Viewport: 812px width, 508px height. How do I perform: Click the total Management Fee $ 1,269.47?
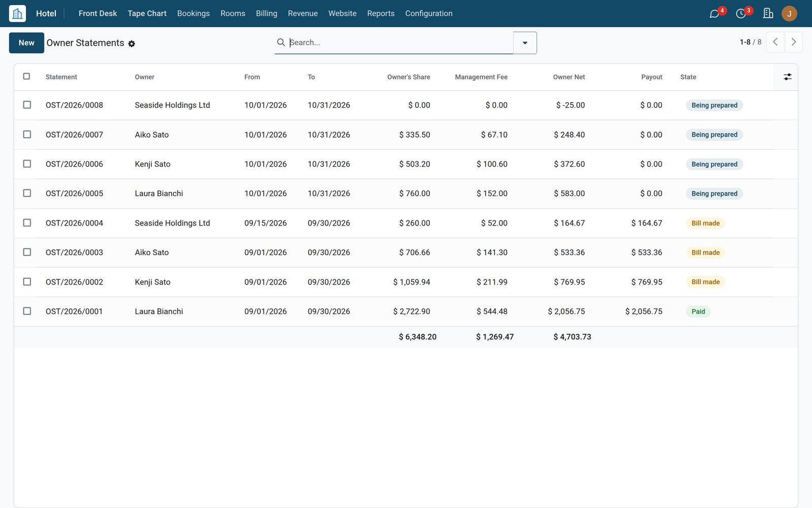click(x=495, y=337)
